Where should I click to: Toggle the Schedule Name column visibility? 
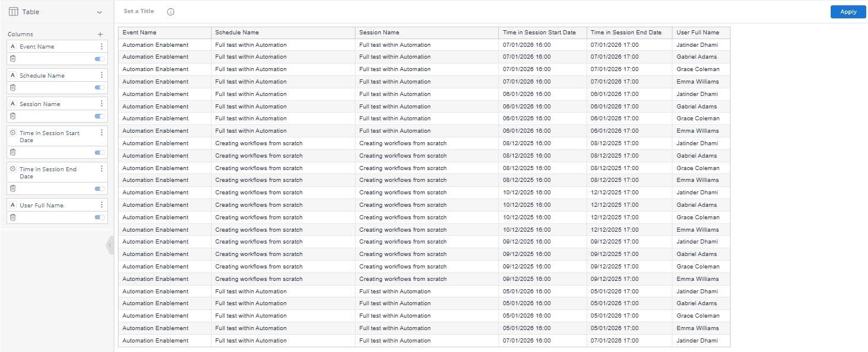[100, 88]
